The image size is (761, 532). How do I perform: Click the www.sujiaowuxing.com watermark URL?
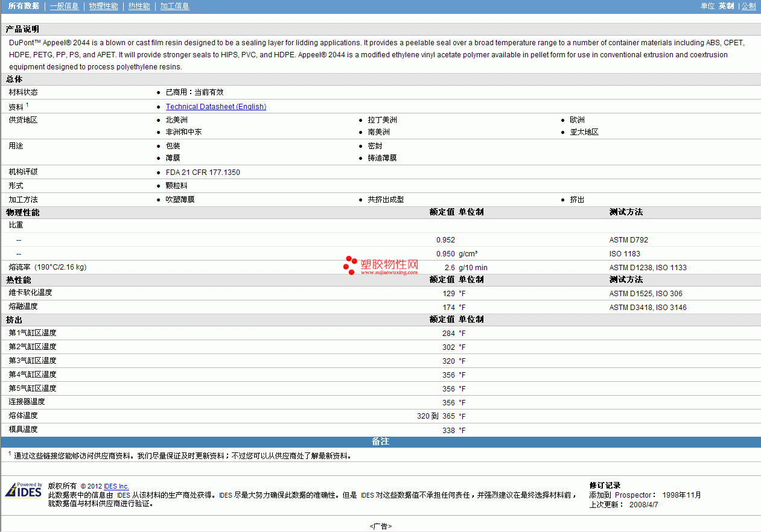[x=389, y=272]
